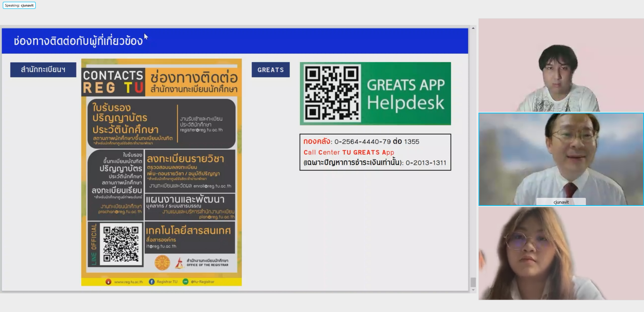This screenshot has height=312, width=644.
Task: Click the enroll@reg.tu.ac.th email text
Action: click(x=212, y=186)
